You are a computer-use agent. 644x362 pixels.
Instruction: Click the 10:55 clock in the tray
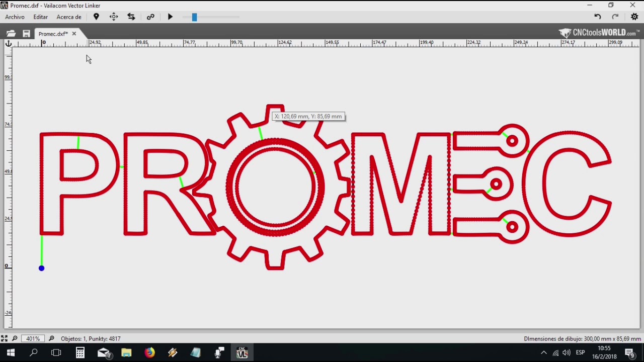coord(604,348)
